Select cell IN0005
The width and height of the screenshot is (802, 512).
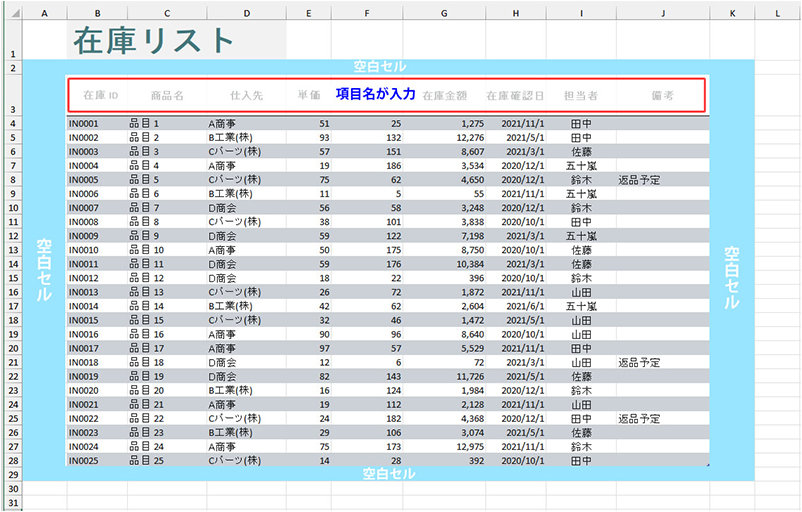click(97, 180)
